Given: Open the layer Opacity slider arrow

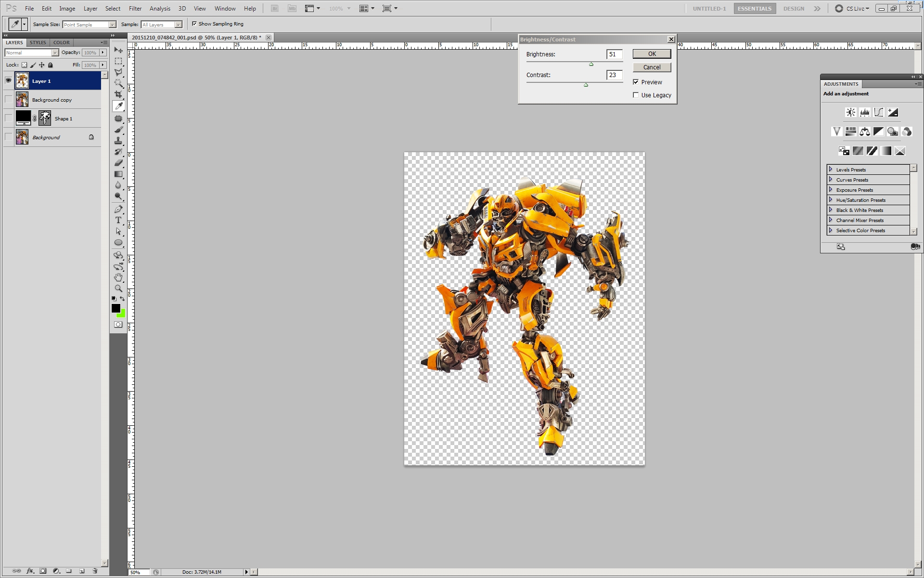Looking at the screenshot, I should [x=103, y=53].
